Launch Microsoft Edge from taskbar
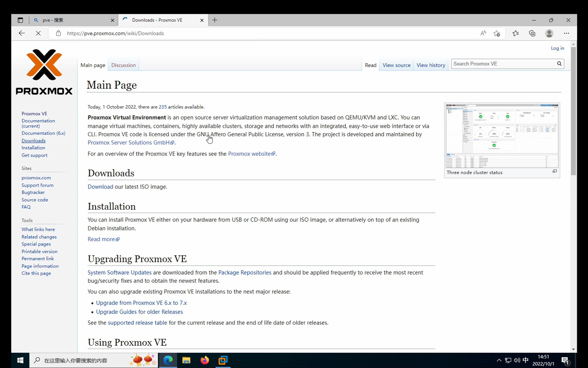This screenshot has width=588, height=368. click(x=168, y=360)
